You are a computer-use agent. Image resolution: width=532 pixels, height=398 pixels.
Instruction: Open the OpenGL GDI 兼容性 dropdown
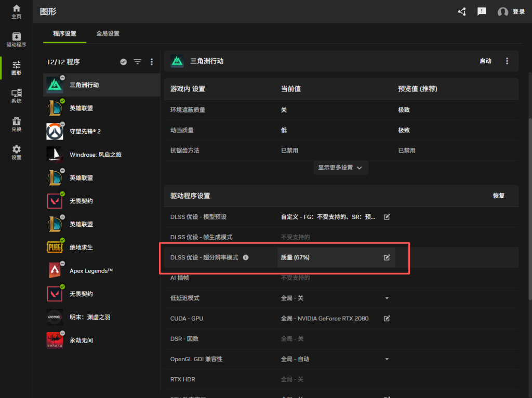(x=387, y=359)
